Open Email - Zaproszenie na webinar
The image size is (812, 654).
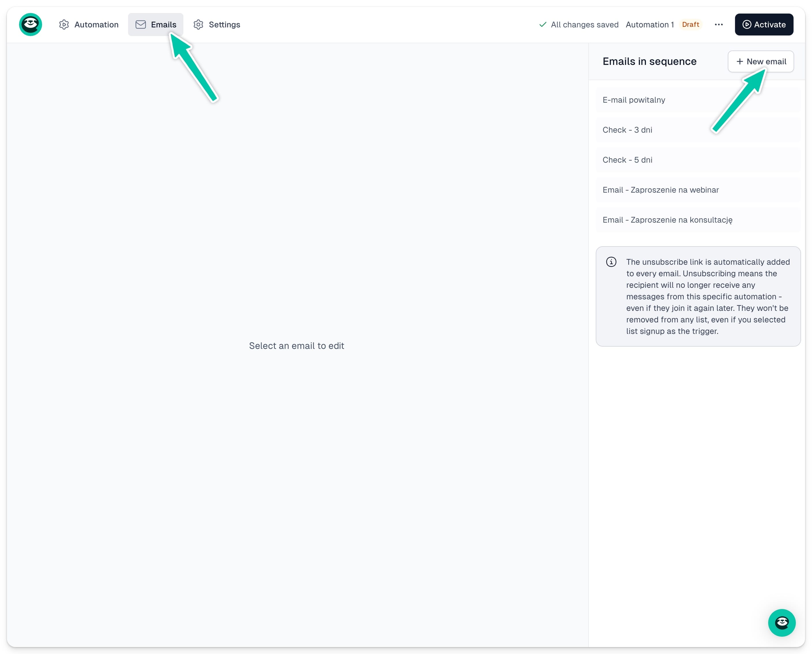pyautogui.click(x=698, y=190)
